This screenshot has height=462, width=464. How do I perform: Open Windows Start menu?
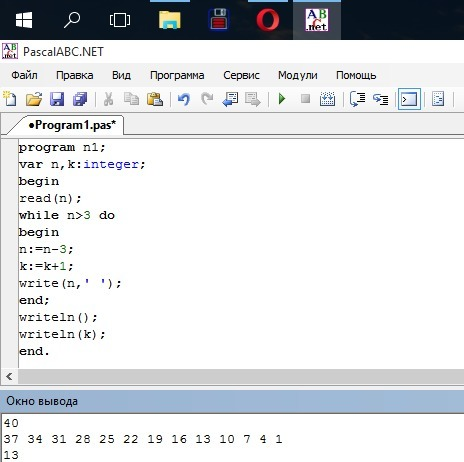[24, 20]
